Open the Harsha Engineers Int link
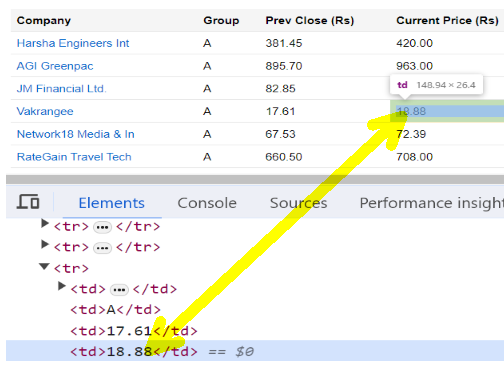This screenshot has height=365, width=504. pos(73,43)
